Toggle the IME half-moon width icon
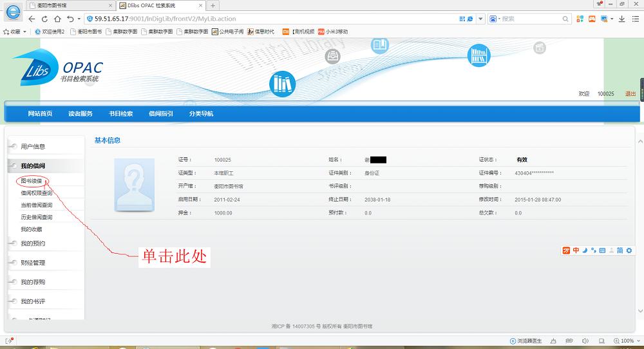Screen dimensions: 644x349 click(x=585, y=250)
